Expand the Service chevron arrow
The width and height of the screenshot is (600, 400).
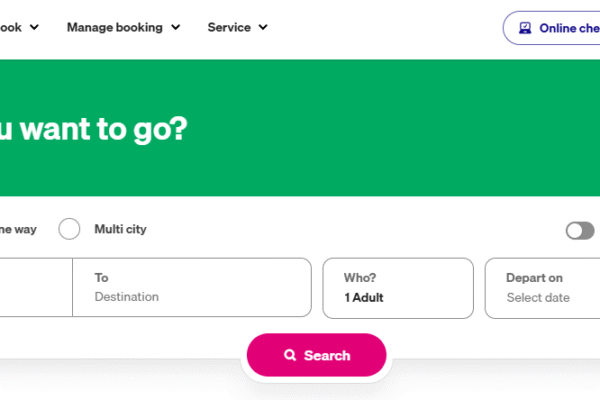click(263, 28)
